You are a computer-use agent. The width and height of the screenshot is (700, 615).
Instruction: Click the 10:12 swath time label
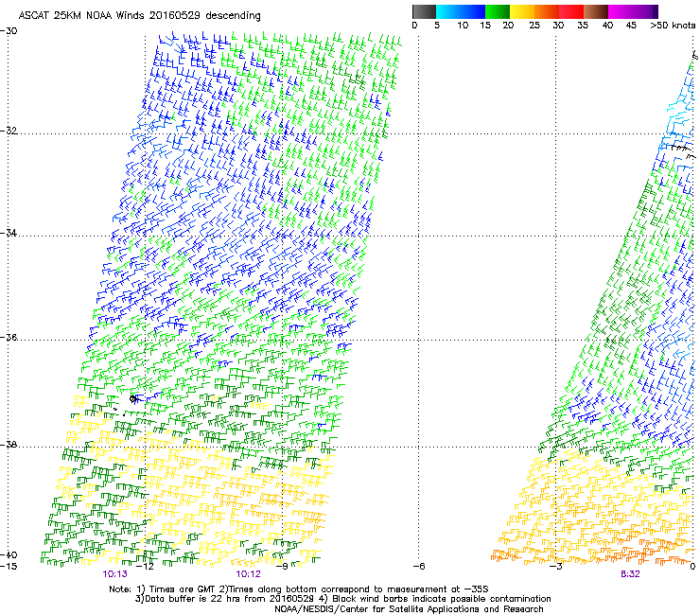pyautogui.click(x=248, y=574)
